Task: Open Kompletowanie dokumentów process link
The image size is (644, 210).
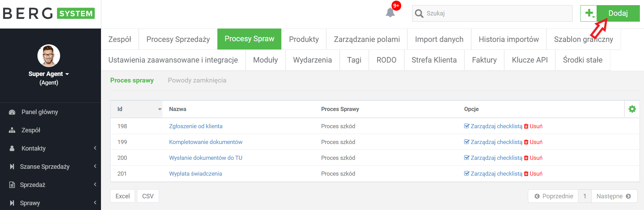Action: (x=206, y=142)
